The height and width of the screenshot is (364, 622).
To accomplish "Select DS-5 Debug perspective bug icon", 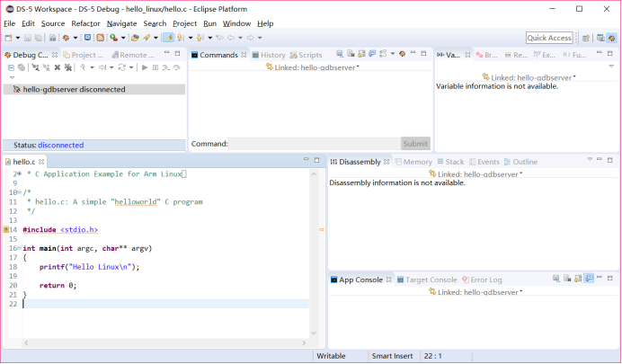I will (612, 38).
